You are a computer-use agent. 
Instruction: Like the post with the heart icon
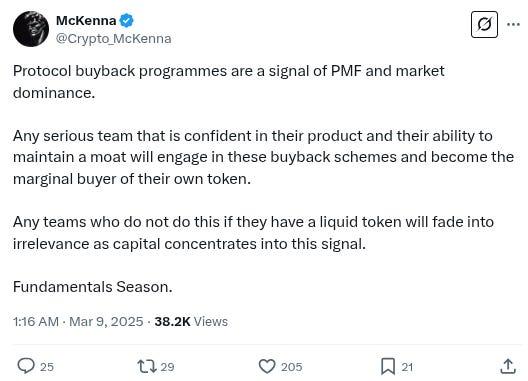pyautogui.click(x=267, y=367)
